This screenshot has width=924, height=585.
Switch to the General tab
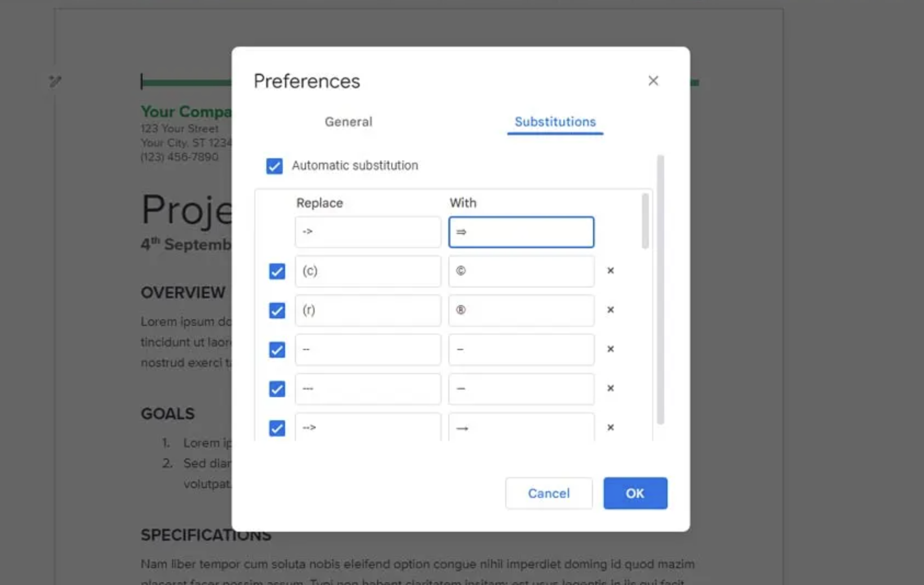[348, 122]
